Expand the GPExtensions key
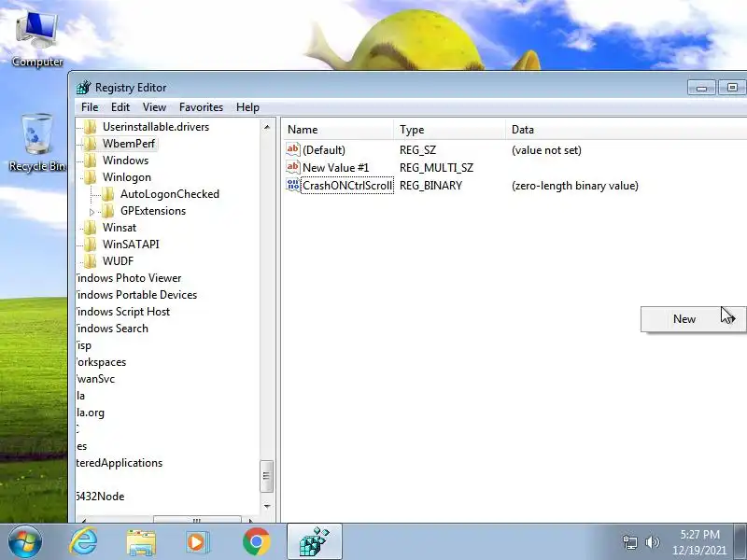Viewport: 747px width, 560px height. click(x=92, y=212)
